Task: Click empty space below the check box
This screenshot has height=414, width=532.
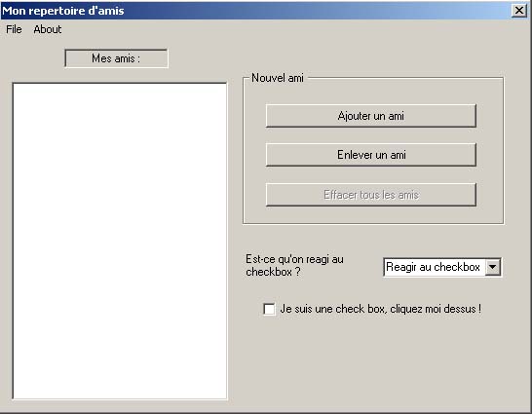Action: click(373, 362)
